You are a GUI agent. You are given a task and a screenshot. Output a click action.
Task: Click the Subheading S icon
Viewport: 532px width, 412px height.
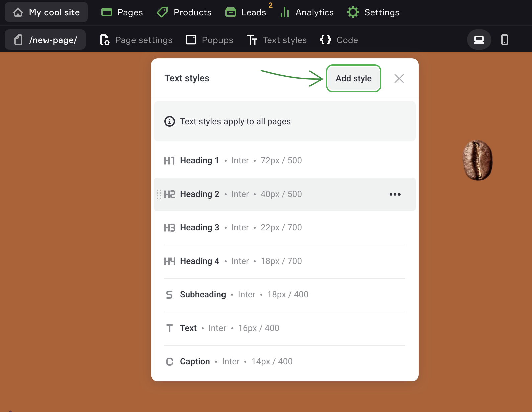169,295
